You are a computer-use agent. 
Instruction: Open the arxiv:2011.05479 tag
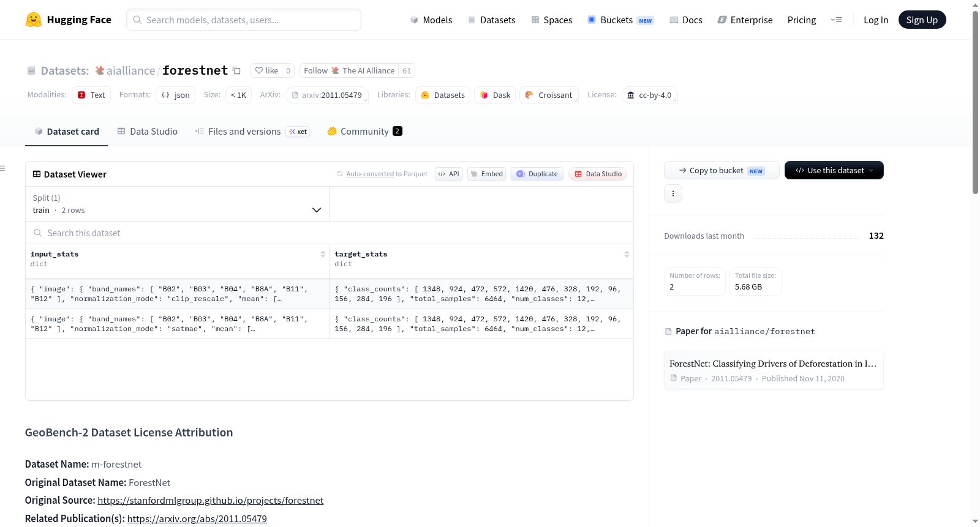327,95
